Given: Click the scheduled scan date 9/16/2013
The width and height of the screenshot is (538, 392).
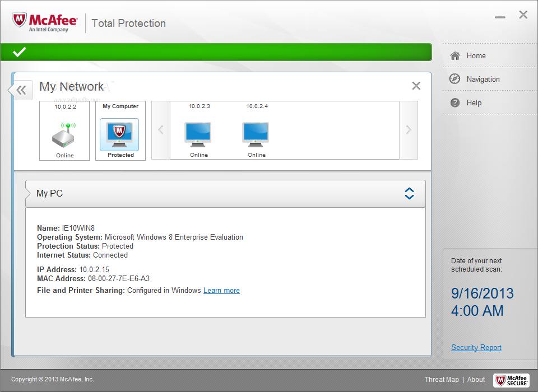Looking at the screenshot, I should [483, 293].
